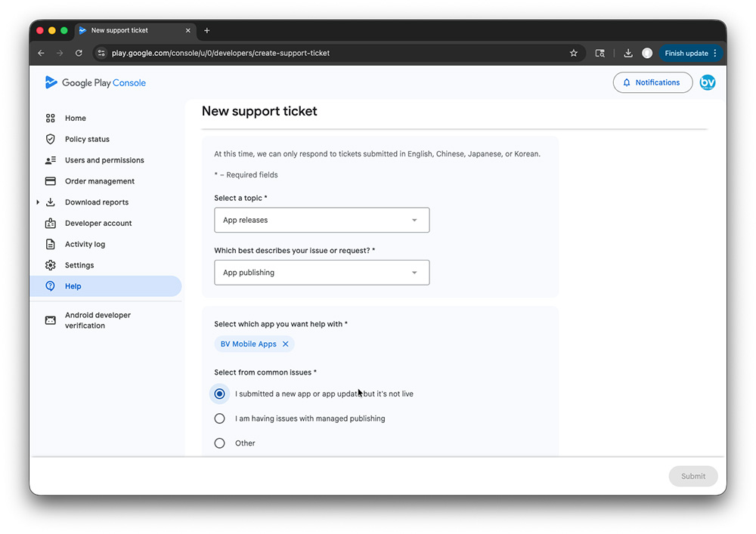Click the 'Required fields' note text

[x=246, y=174]
